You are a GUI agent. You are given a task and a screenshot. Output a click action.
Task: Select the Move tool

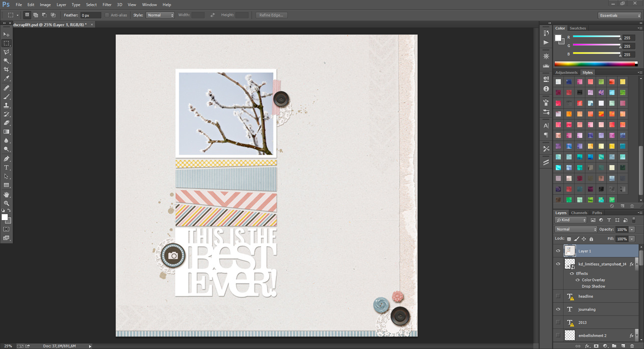[6, 35]
